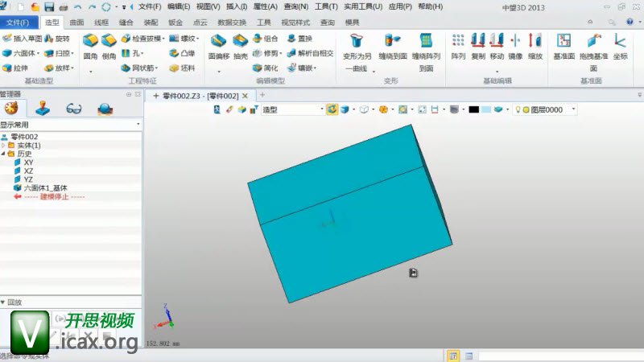Select the 网状筋 (rib network) tool

coord(138,68)
